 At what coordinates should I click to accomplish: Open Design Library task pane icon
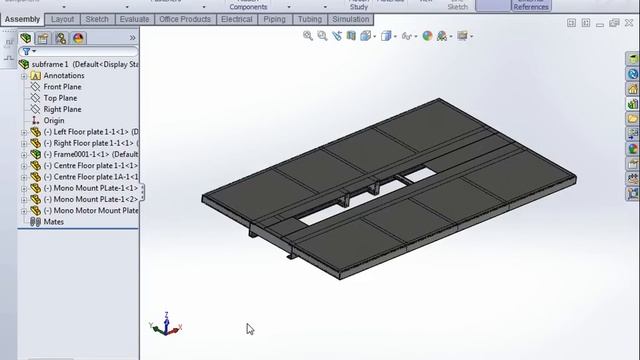[x=633, y=104]
